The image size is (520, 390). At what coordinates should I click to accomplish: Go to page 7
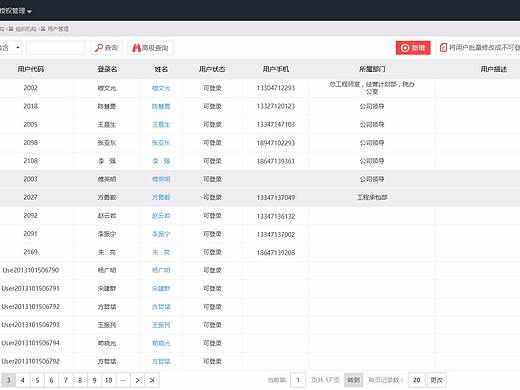coord(66,380)
